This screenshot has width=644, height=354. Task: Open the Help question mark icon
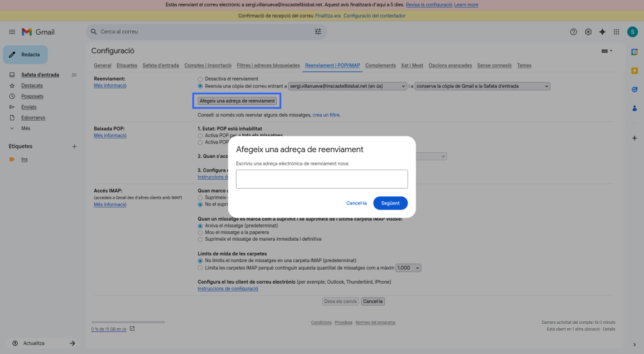click(573, 32)
